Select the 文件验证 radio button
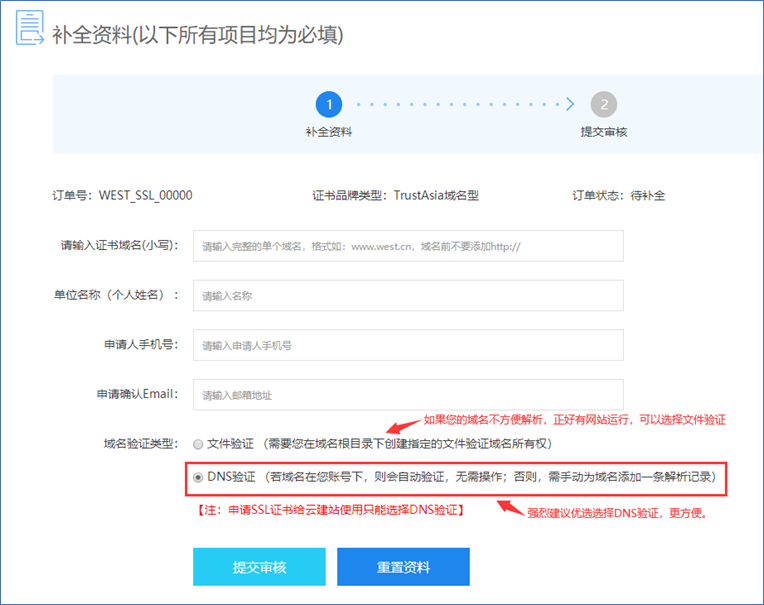764x605 pixels. point(198,444)
